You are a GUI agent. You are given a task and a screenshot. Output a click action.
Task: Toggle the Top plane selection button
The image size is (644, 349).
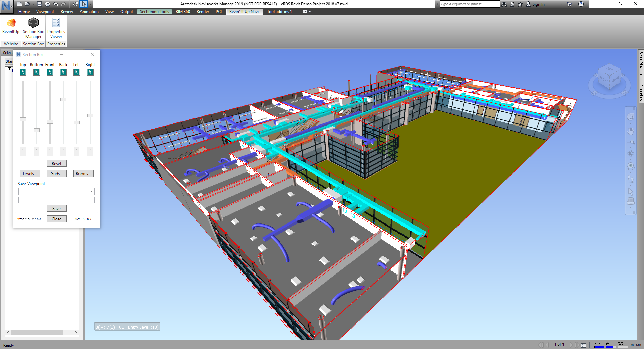click(x=23, y=72)
